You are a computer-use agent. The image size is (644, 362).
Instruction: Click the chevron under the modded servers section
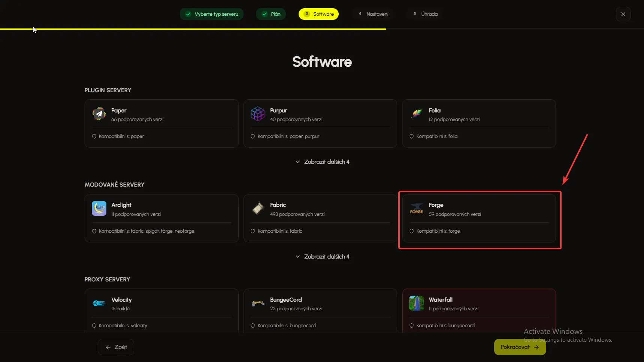click(298, 257)
